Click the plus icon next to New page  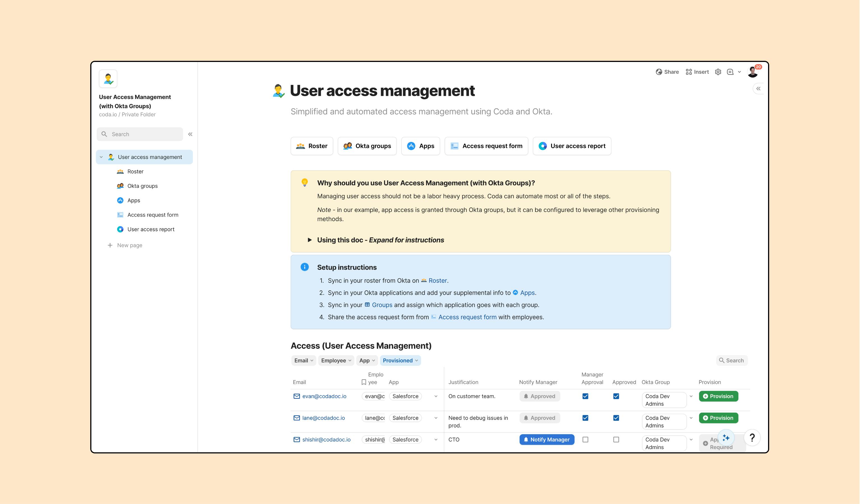(110, 245)
